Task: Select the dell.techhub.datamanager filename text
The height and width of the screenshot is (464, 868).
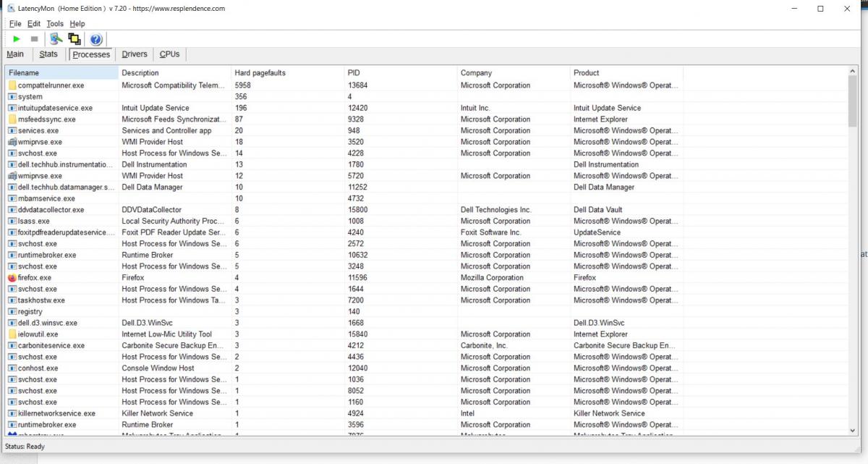Action: click(67, 187)
